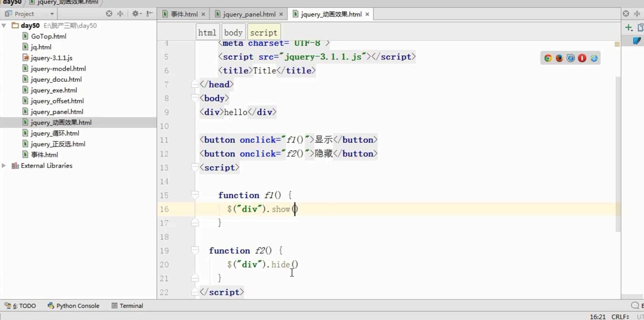Open the Project panel settings gear
644x320 pixels.
(137, 14)
